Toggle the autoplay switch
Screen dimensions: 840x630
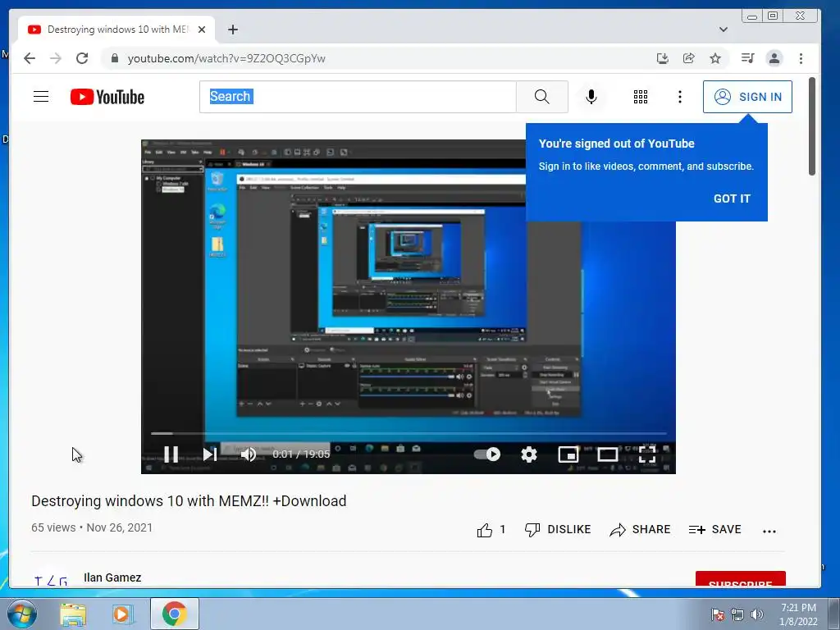tap(487, 454)
